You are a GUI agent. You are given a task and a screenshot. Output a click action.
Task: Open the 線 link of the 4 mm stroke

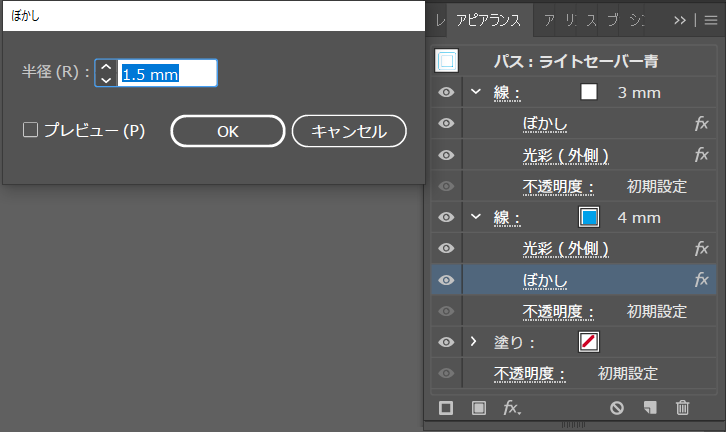coord(507,218)
